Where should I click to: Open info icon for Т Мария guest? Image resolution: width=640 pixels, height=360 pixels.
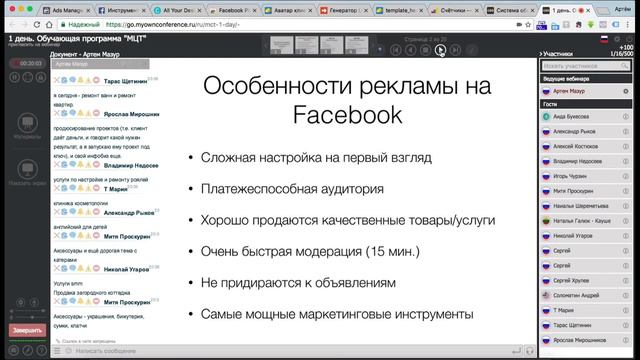pyautogui.click(x=626, y=311)
